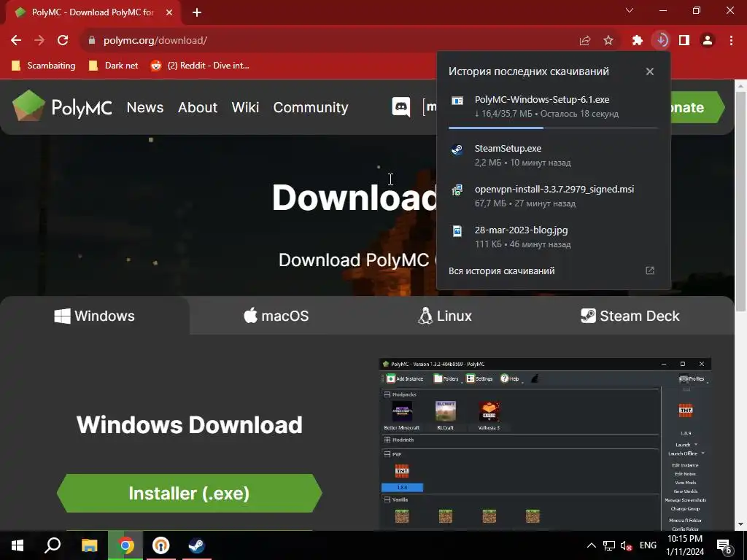The width and height of the screenshot is (747, 560).
Task: Open the Reddit bookmark
Action: pyautogui.click(x=200, y=66)
